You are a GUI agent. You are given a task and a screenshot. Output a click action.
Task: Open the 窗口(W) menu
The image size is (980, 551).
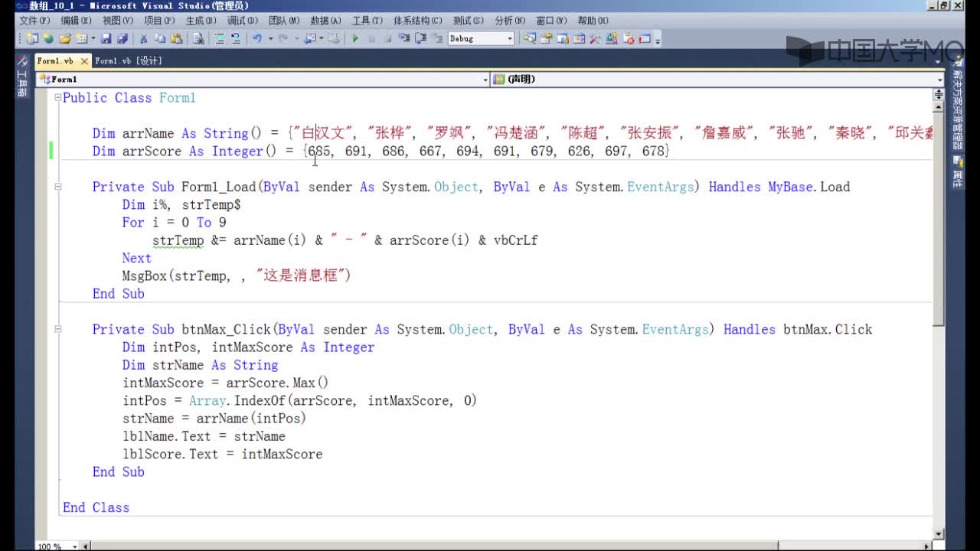551,21
